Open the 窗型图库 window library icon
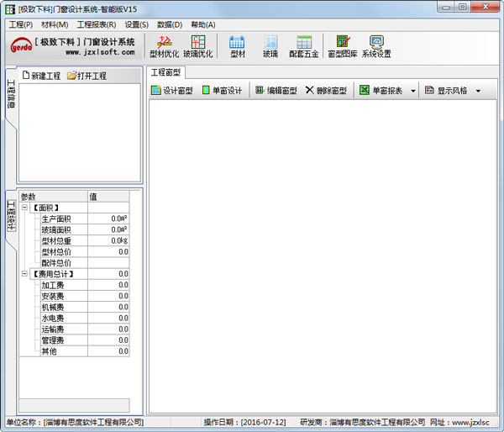Viewport: 504px width, 432px height. 343,46
